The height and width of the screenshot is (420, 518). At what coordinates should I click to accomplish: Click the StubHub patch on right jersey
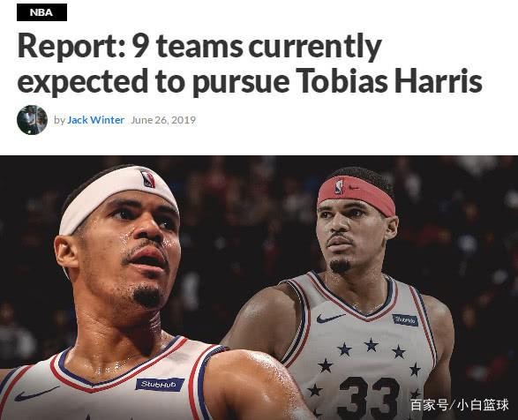coord(405,320)
